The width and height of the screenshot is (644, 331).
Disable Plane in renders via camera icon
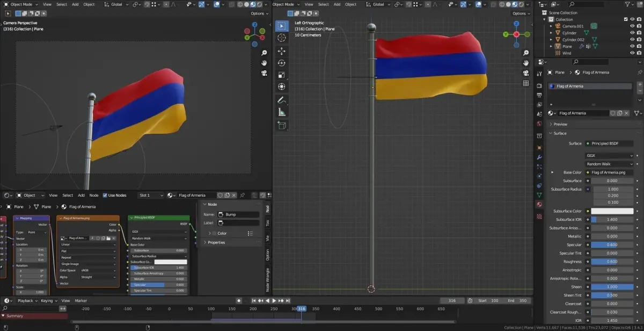(639, 46)
